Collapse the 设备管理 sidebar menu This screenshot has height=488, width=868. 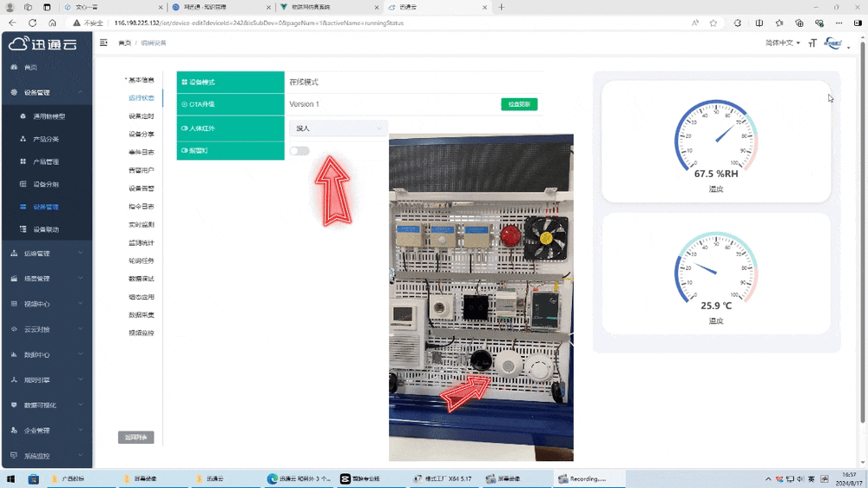pos(45,92)
